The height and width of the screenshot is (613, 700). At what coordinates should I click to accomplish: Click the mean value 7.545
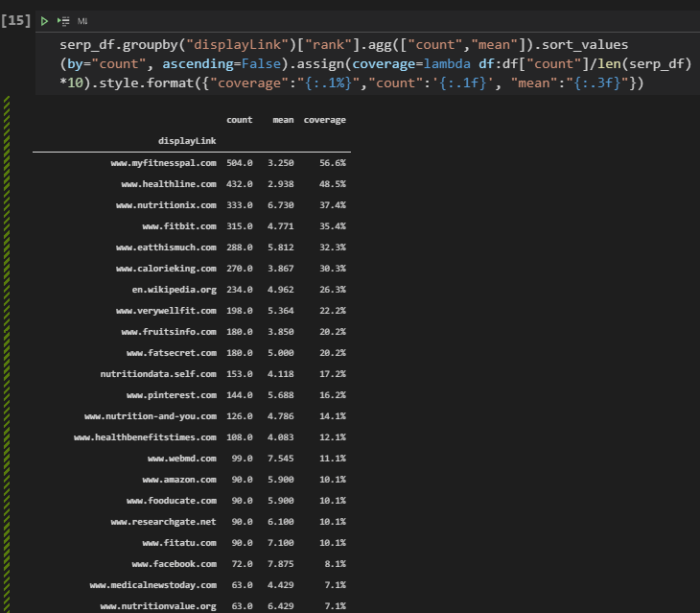coord(281,459)
